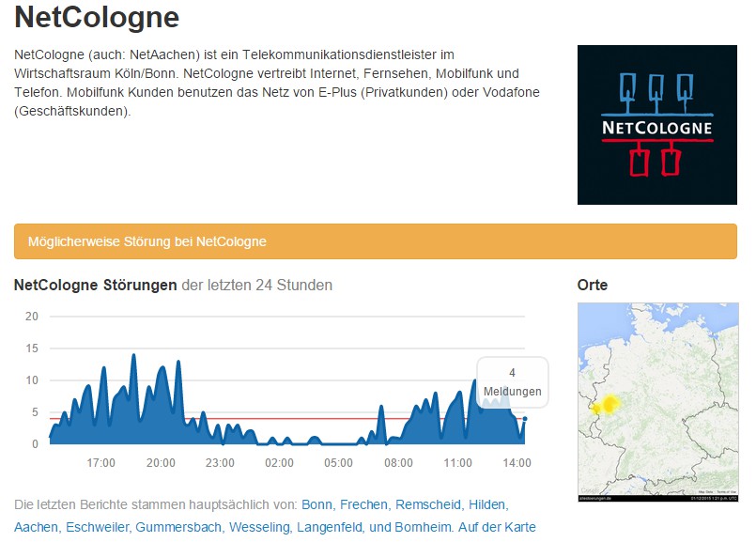Click the Eschweiler link
Image resolution: width=756 pixels, height=542 pixels.
click(97, 528)
